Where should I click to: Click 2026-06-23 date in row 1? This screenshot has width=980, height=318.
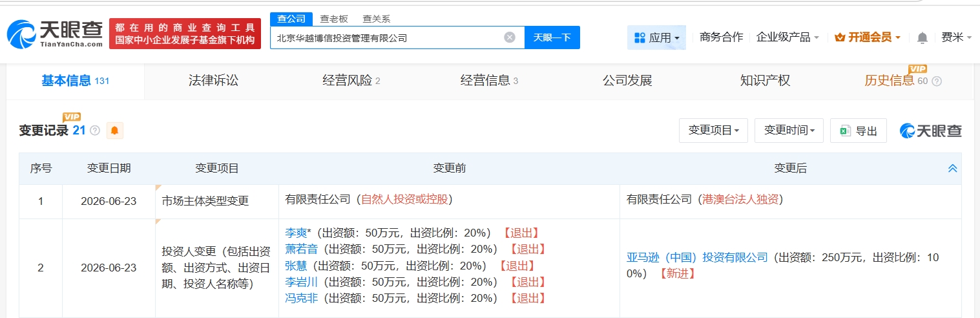click(109, 201)
